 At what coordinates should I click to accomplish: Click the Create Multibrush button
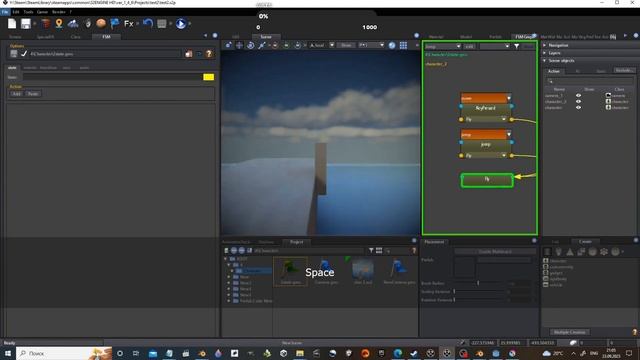pos(495,252)
